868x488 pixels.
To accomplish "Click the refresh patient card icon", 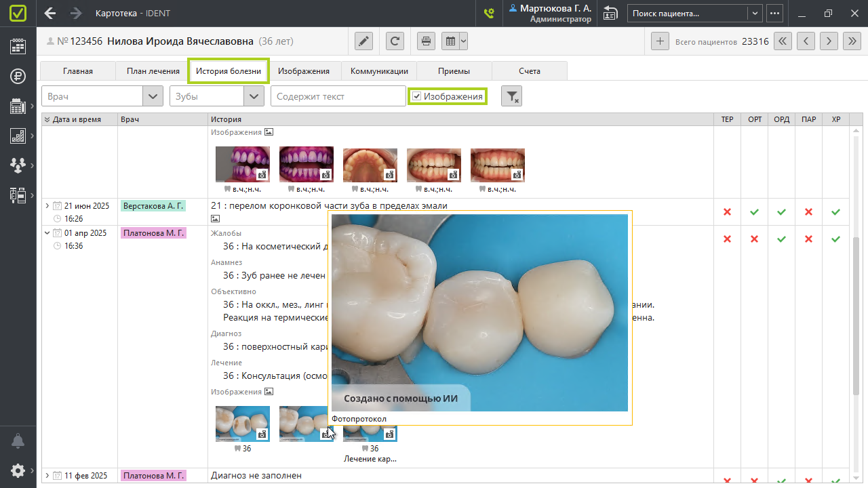I will (395, 41).
